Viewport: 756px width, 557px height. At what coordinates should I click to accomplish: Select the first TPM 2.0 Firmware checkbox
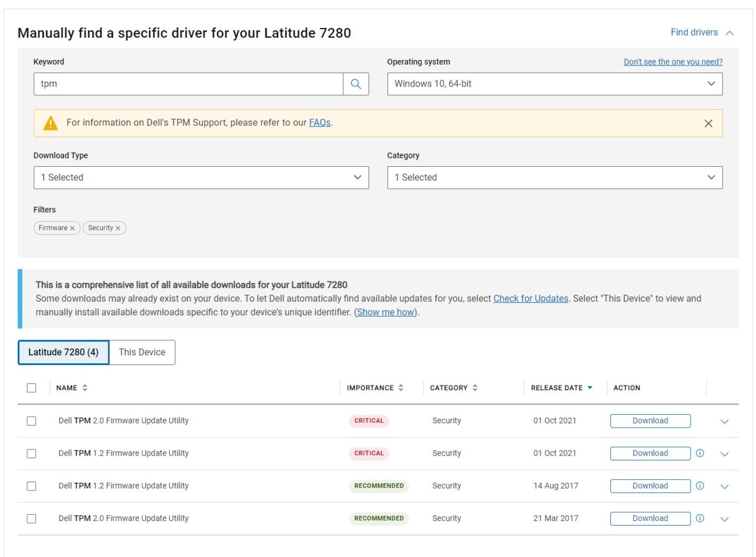[x=31, y=421]
